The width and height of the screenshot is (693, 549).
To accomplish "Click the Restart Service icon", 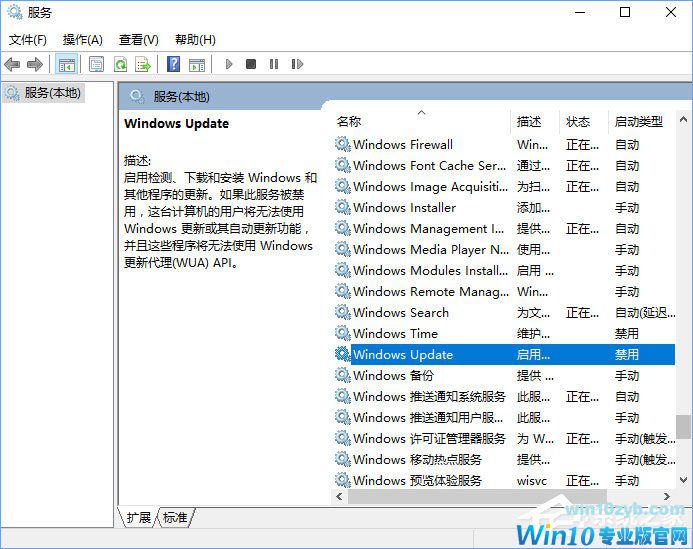I will click(x=297, y=65).
